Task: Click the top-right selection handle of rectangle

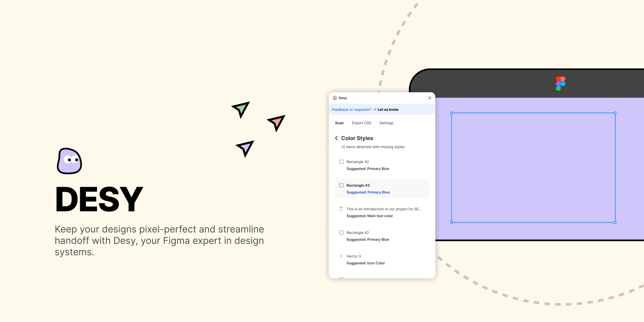Action: pos(615,113)
